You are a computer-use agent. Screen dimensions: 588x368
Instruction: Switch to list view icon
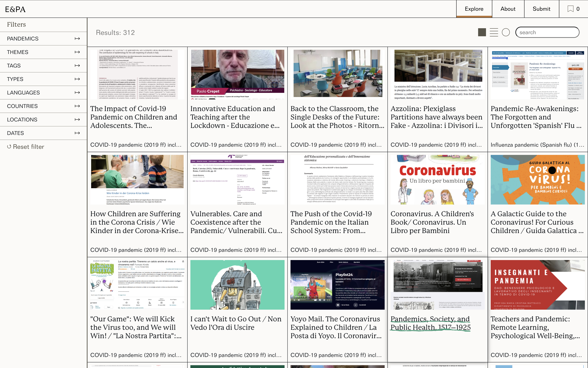(x=494, y=32)
